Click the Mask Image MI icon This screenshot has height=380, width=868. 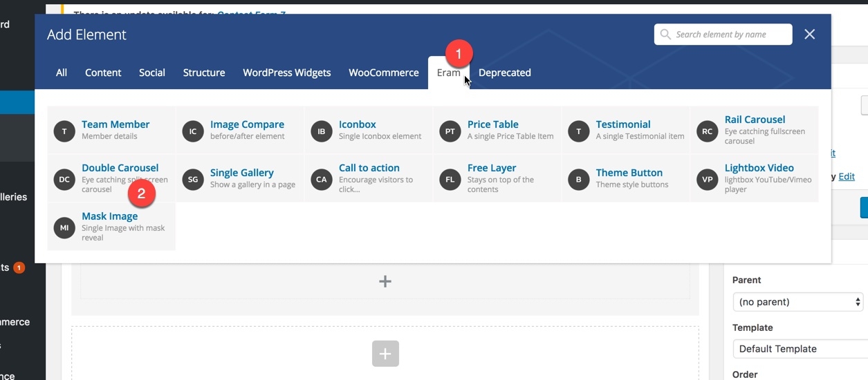point(64,227)
